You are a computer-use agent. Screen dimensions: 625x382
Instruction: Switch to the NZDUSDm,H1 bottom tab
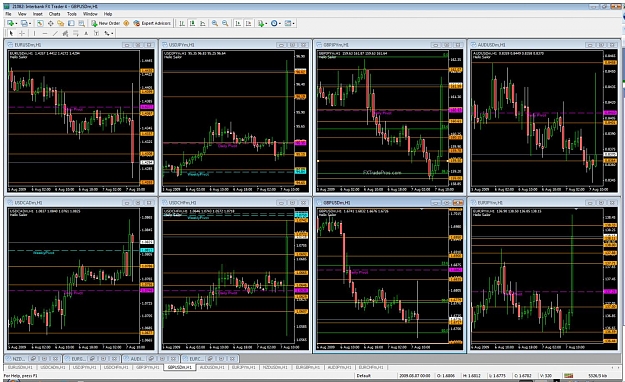tap(276, 367)
